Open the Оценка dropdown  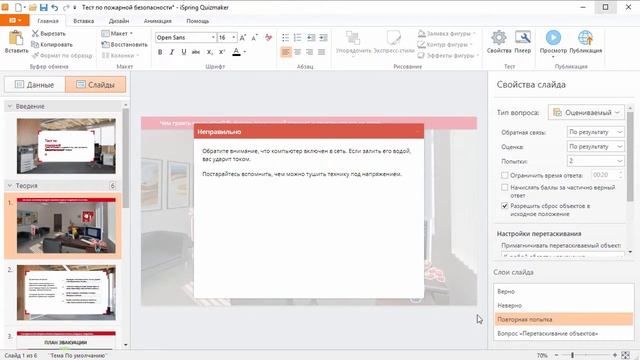(x=596, y=147)
